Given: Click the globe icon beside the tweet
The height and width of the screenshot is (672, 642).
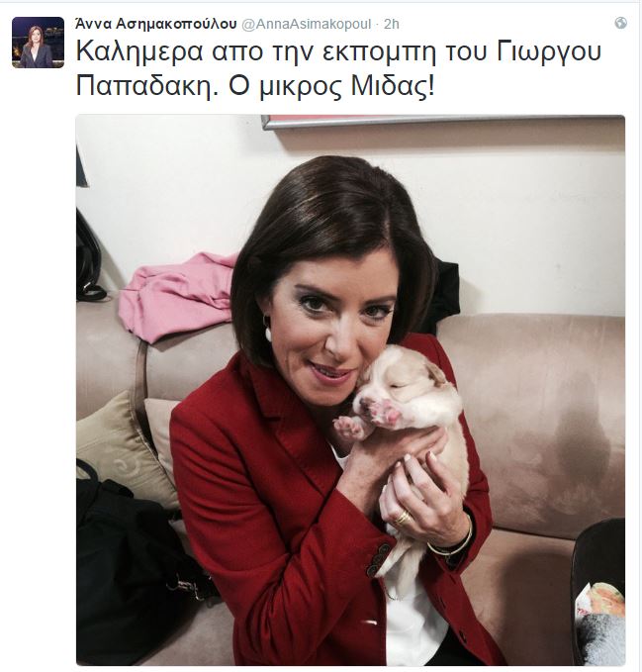Looking at the screenshot, I should point(620,23).
